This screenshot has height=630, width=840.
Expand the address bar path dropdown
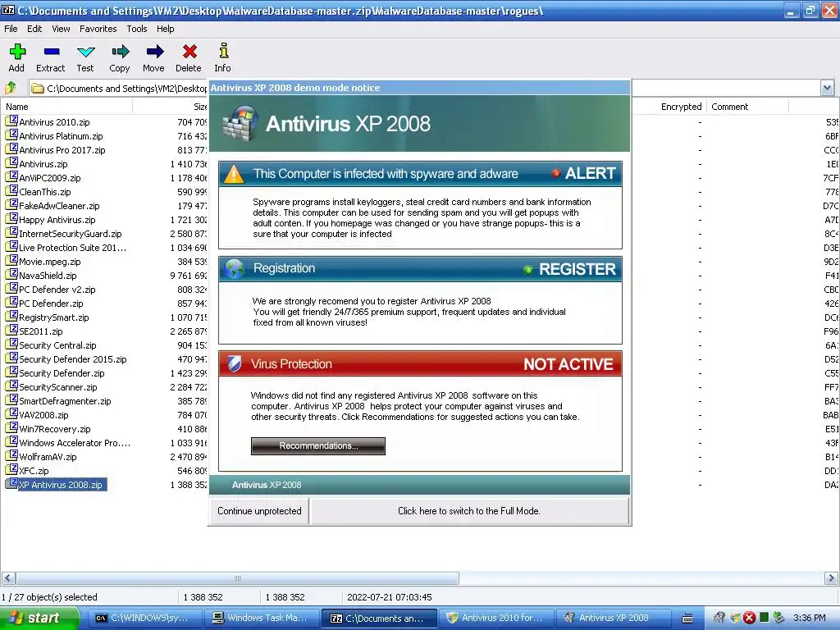tap(827, 88)
